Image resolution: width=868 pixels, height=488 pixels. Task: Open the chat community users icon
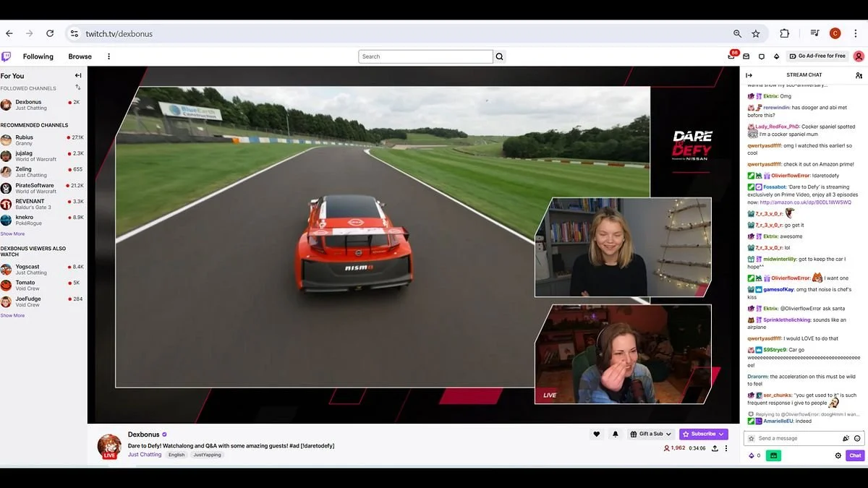(x=859, y=75)
